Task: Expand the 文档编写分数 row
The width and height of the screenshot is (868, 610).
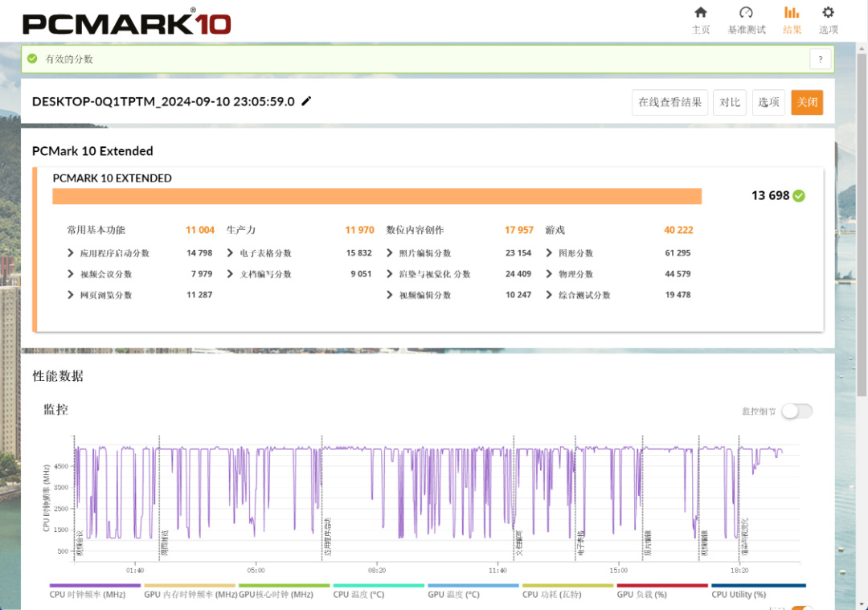Action: click(x=230, y=274)
